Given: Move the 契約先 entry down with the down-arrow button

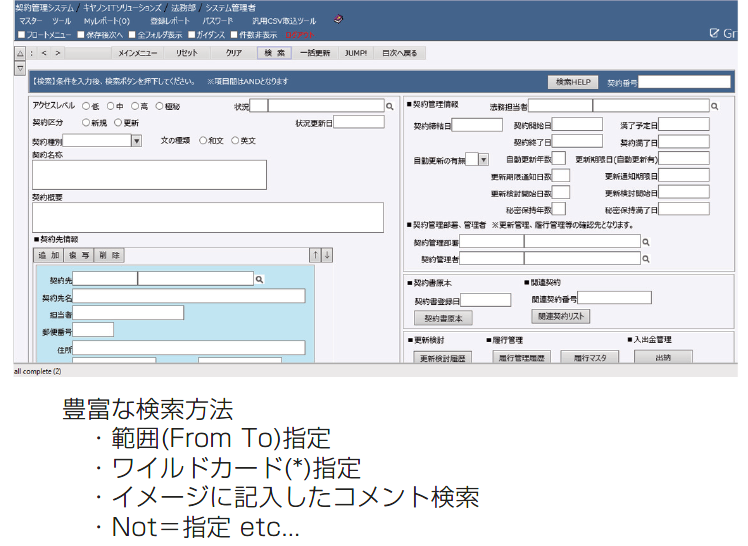Looking at the screenshot, I should click(x=327, y=255).
